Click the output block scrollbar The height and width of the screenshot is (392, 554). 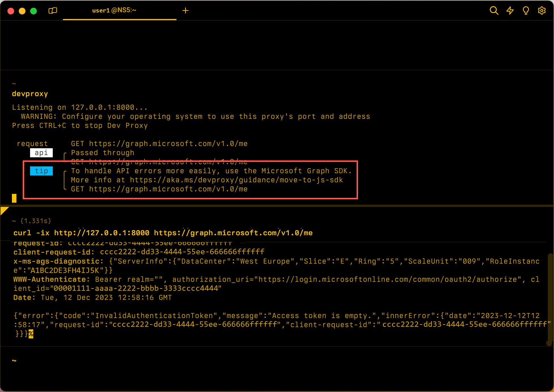(550, 299)
